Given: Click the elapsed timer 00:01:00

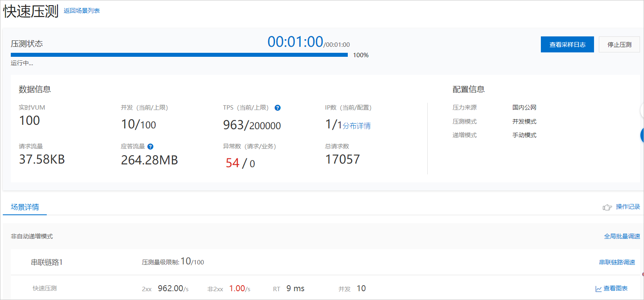Looking at the screenshot, I should point(295,42).
